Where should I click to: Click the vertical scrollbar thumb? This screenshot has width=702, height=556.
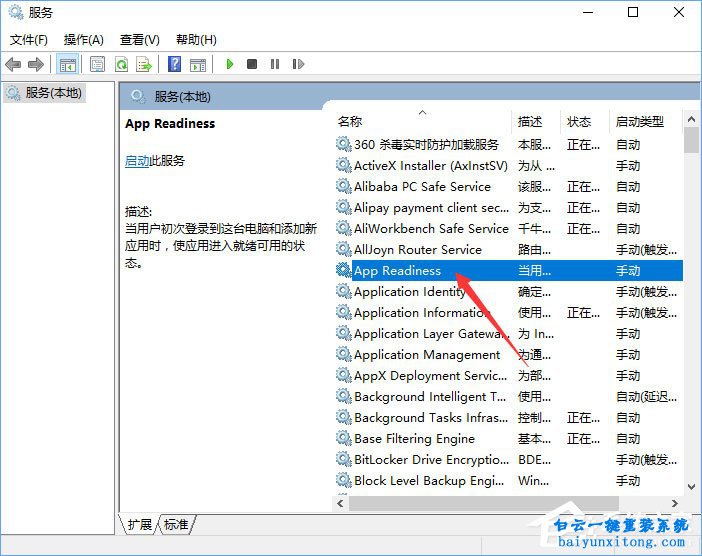(x=691, y=140)
